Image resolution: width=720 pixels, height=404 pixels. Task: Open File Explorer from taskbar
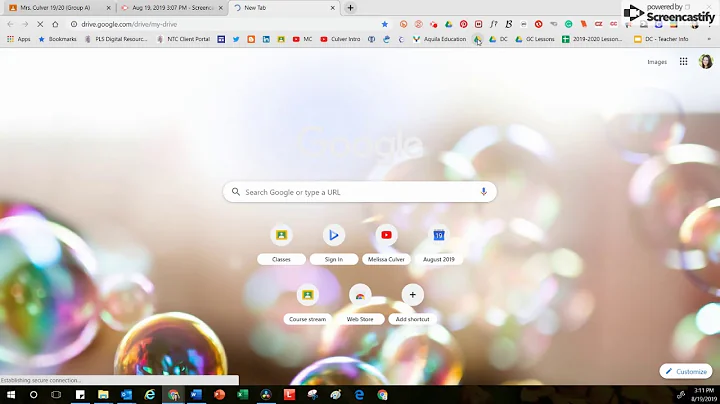click(x=103, y=395)
